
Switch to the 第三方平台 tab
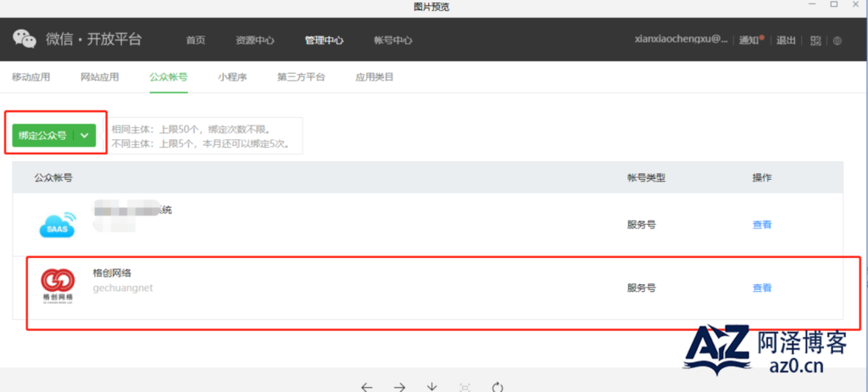click(x=301, y=77)
